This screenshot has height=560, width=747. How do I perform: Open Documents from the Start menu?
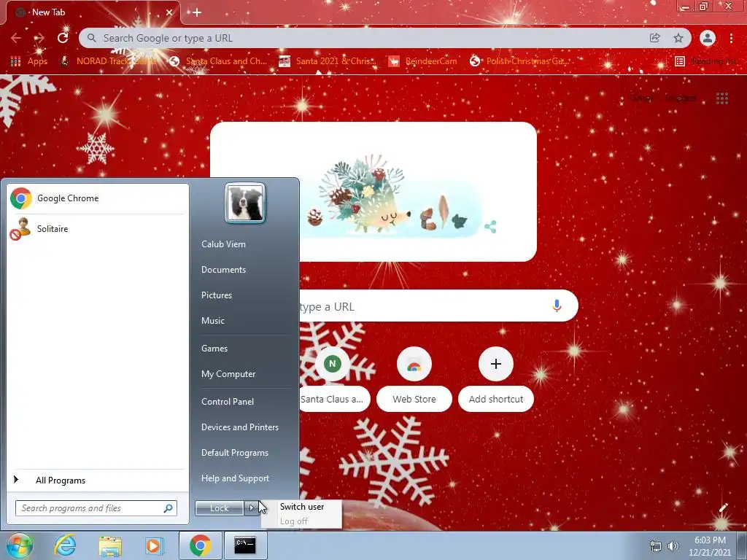point(223,270)
